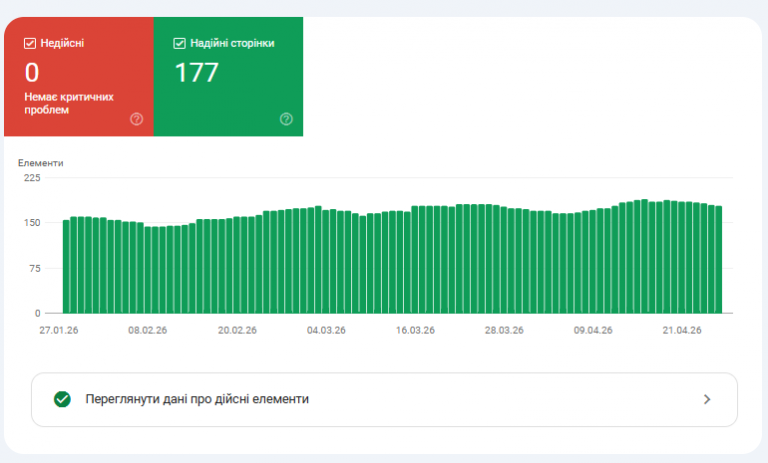Click the last bar in the chart
The image size is (768, 463).
pyautogui.click(x=719, y=260)
